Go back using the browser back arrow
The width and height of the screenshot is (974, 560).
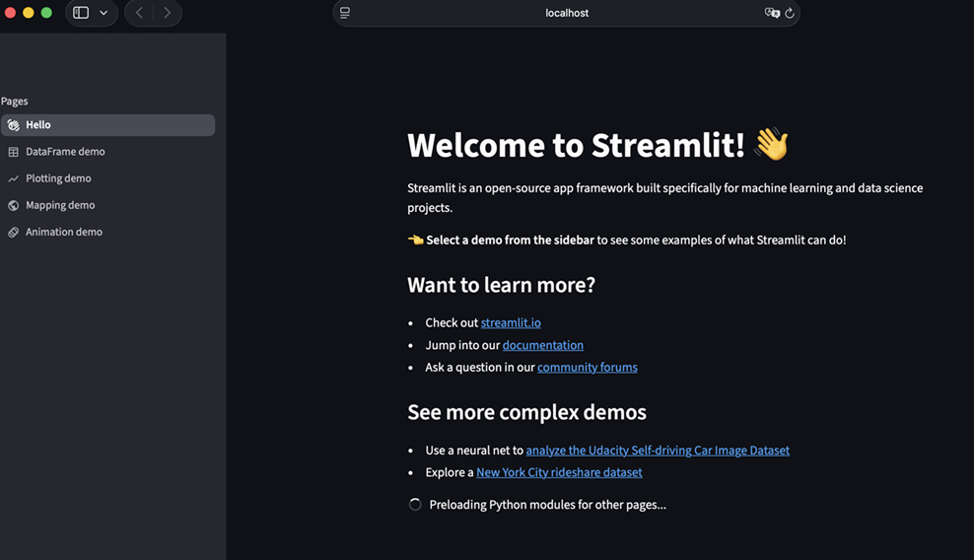pos(139,13)
